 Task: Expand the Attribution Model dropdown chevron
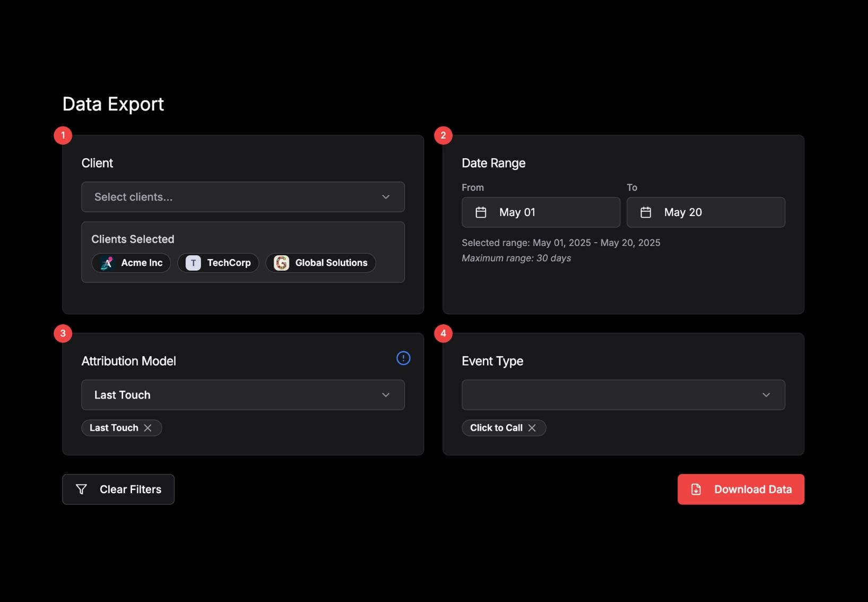click(x=386, y=395)
